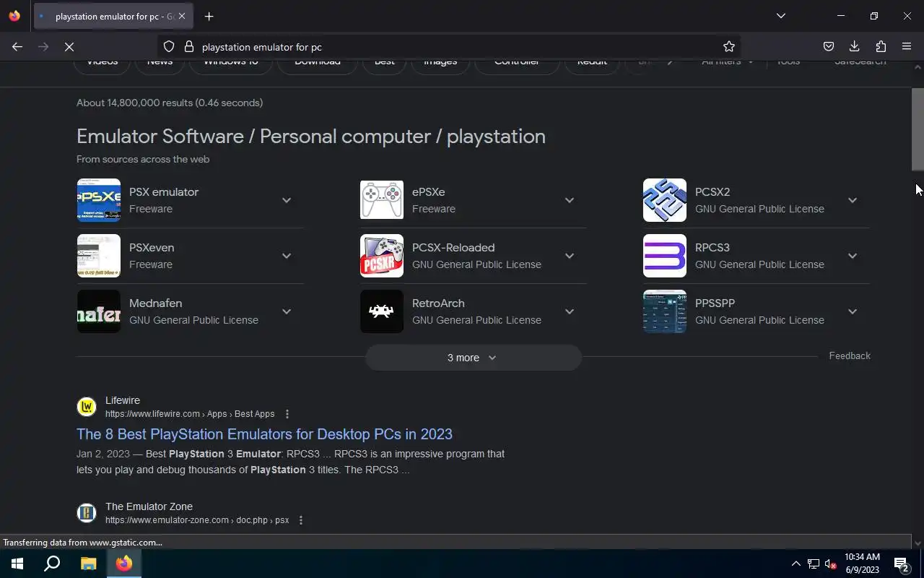
Task: Open the Windows Start menu
Action: (x=17, y=564)
